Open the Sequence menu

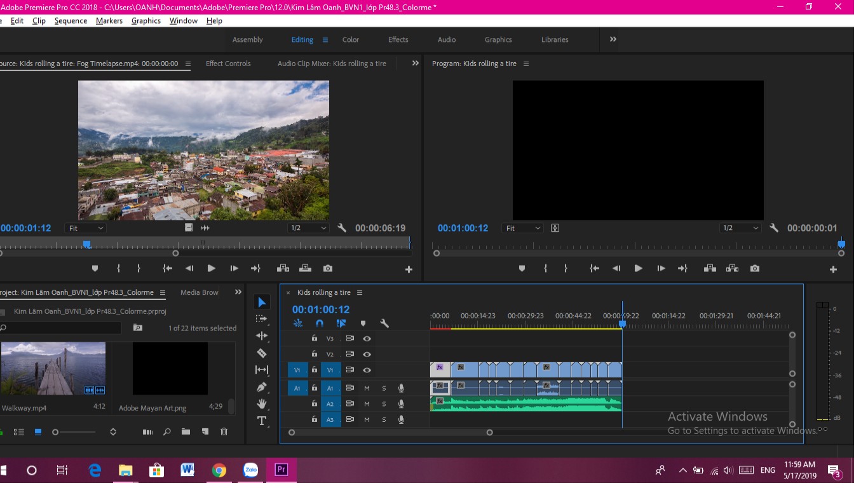click(71, 21)
